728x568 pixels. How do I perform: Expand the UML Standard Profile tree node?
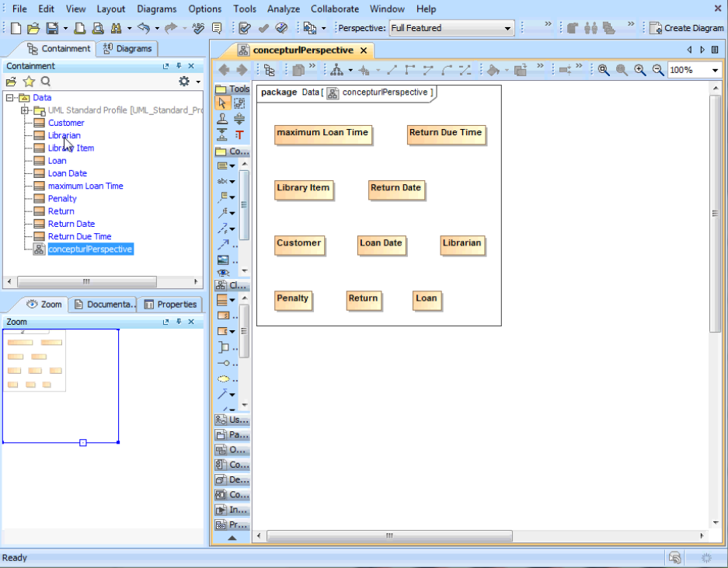tap(25, 110)
